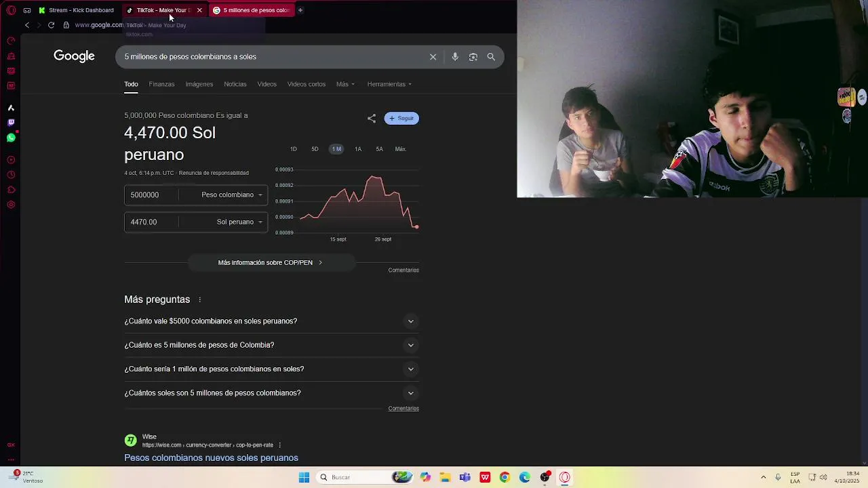
Task: Open File Explorer from the taskbar
Action: pos(445,477)
